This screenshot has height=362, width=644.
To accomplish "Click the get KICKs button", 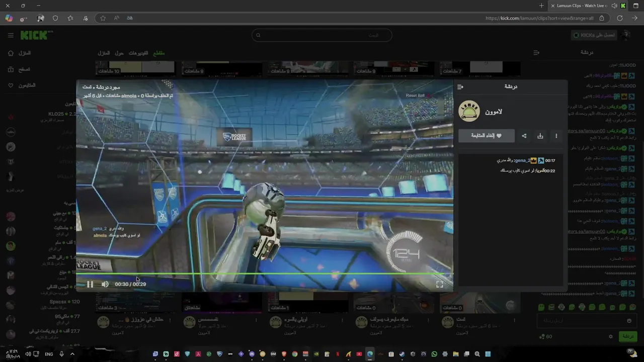I will 595,35.
